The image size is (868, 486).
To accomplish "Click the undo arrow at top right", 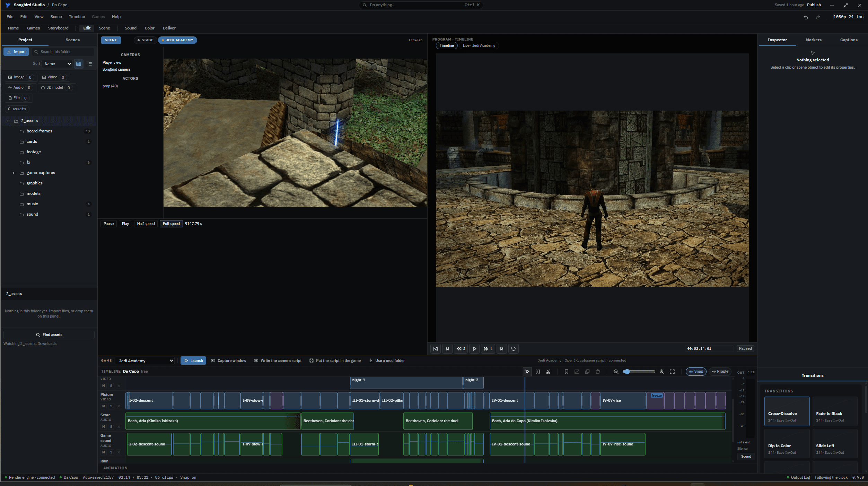I will tap(806, 17).
